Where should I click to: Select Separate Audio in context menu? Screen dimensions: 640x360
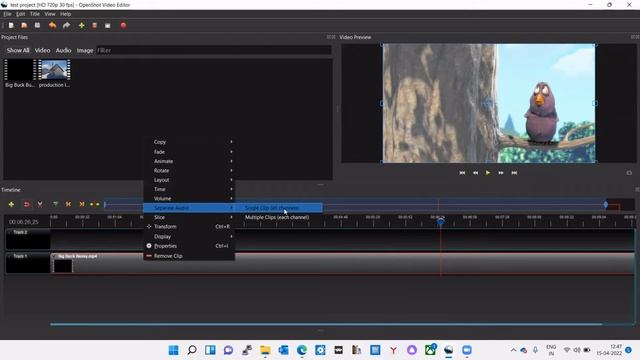tap(189, 208)
